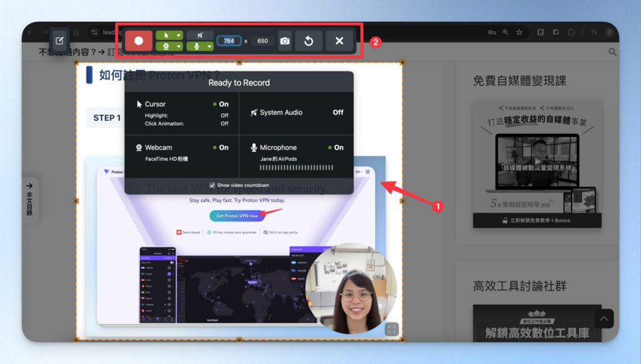The height and width of the screenshot is (364, 641).
Task: Click the 免費自媒體變現課 heading
Action: click(520, 81)
